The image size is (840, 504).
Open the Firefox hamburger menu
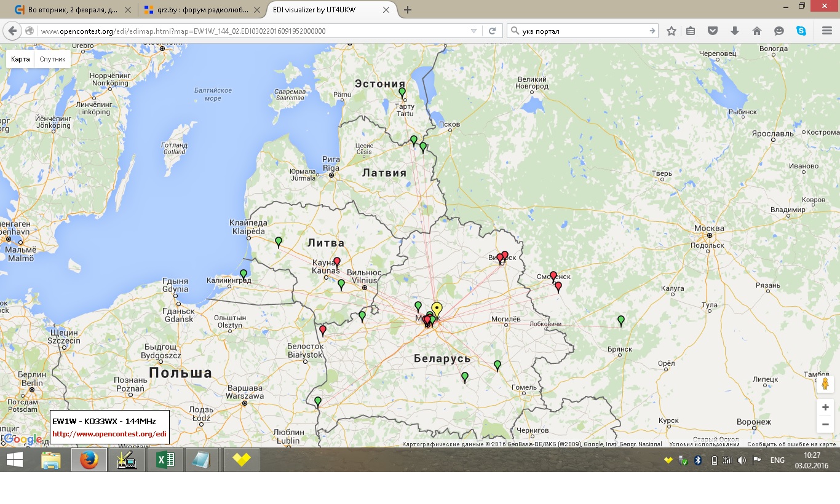click(x=827, y=31)
